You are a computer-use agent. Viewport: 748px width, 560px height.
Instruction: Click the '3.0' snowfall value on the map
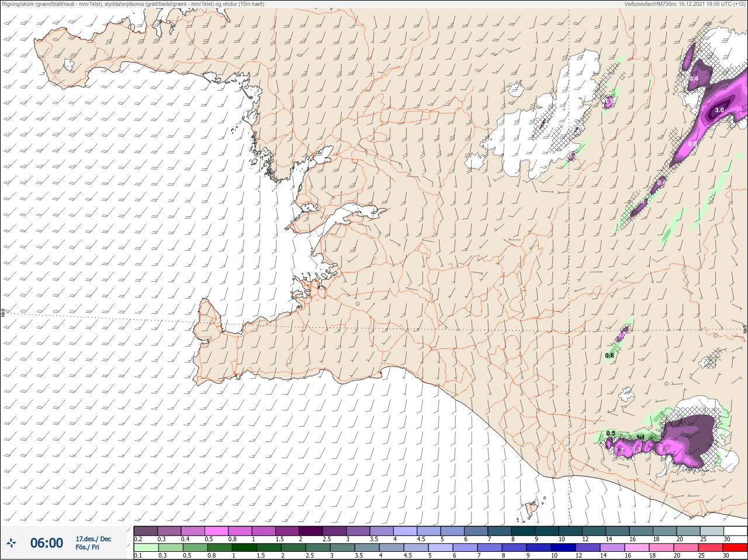click(x=719, y=110)
